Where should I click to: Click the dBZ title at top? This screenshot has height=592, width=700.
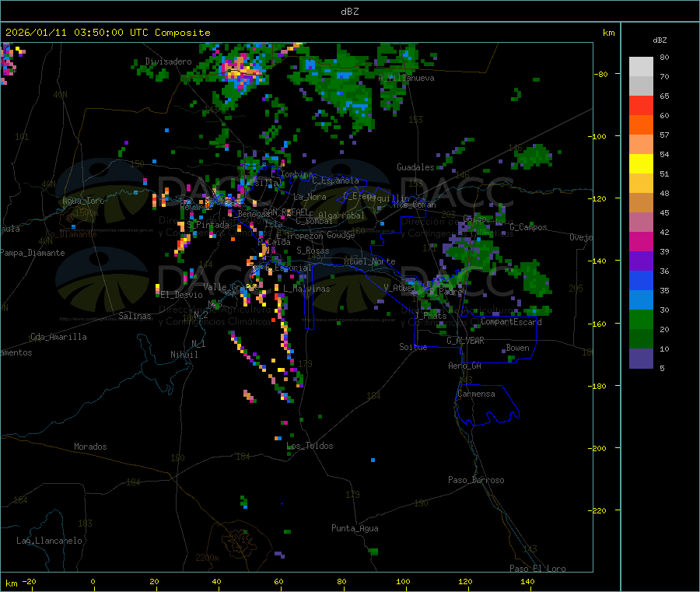[x=349, y=12]
